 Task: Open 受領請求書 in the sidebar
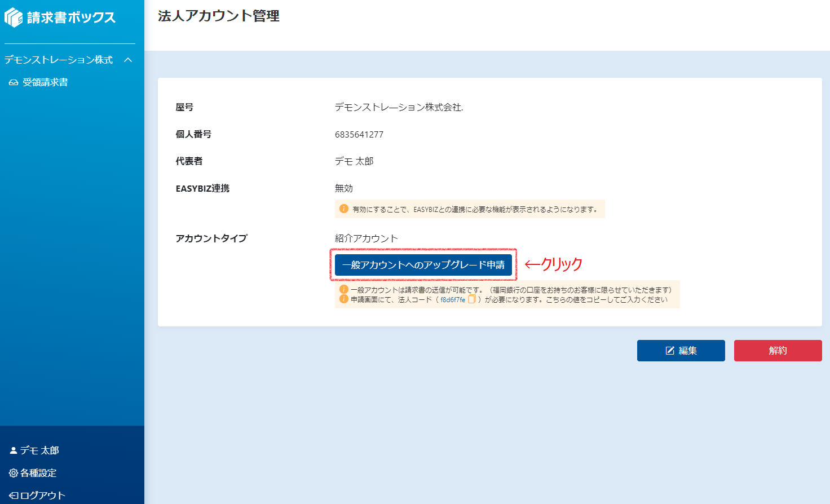click(x=45, y=82)
